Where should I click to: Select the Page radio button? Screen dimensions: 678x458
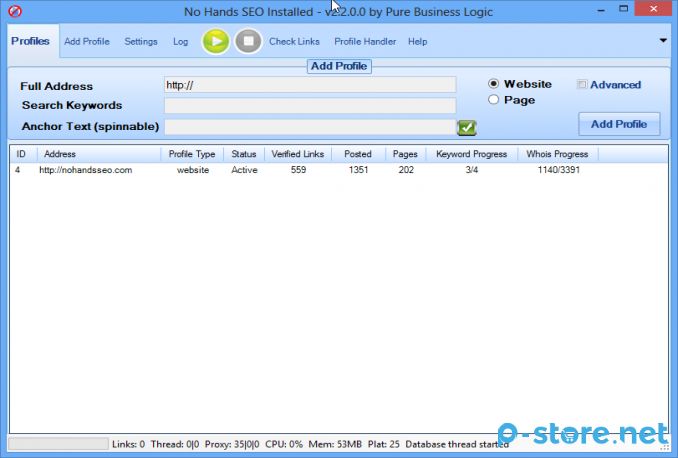coord(494,100)
